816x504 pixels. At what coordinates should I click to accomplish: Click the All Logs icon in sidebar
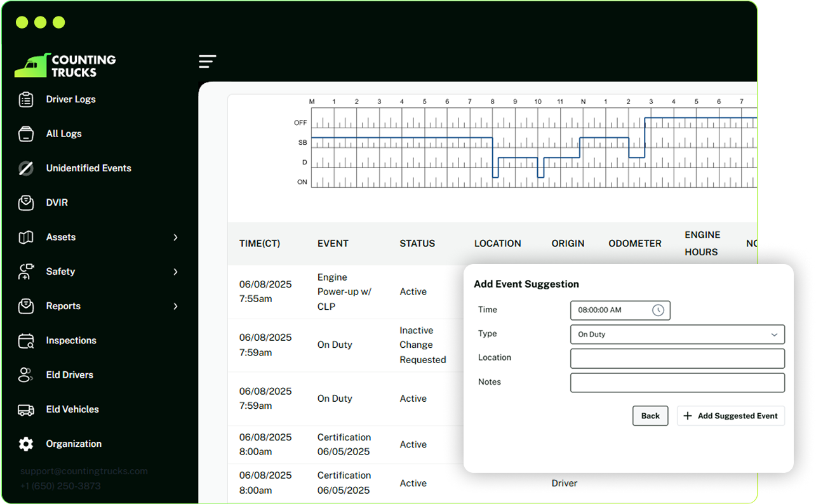click(26, 134)
